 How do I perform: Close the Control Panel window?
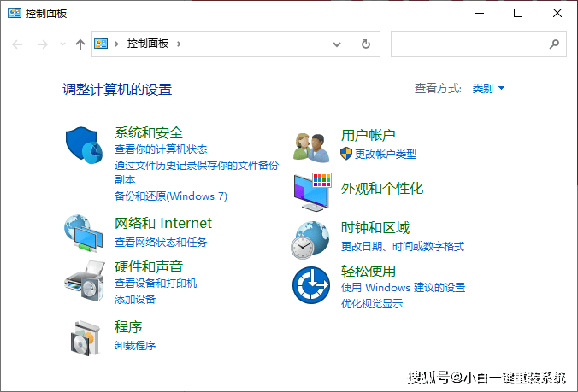557,14
